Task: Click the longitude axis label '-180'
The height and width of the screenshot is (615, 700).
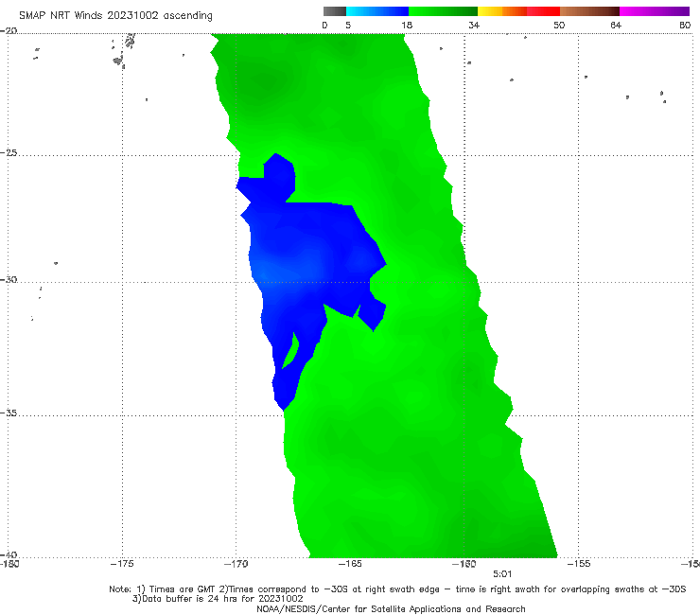Action: (x=9, y=564)
